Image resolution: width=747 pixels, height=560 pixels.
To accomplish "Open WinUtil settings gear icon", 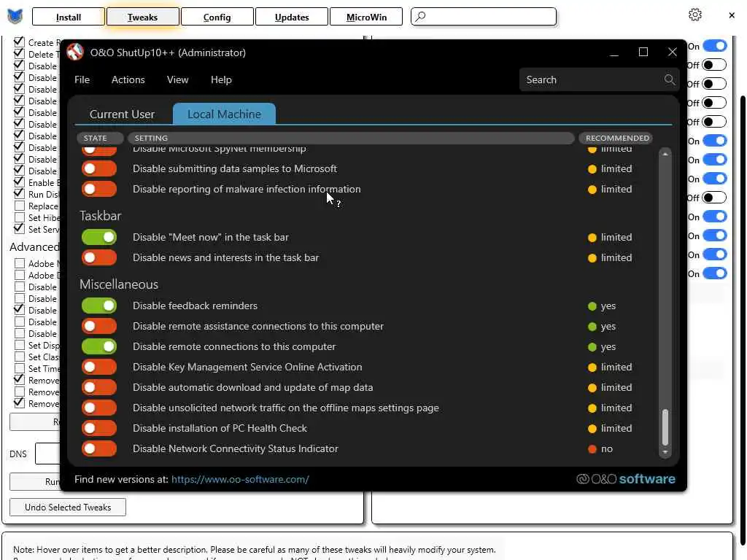I will (x=695, y=15).
